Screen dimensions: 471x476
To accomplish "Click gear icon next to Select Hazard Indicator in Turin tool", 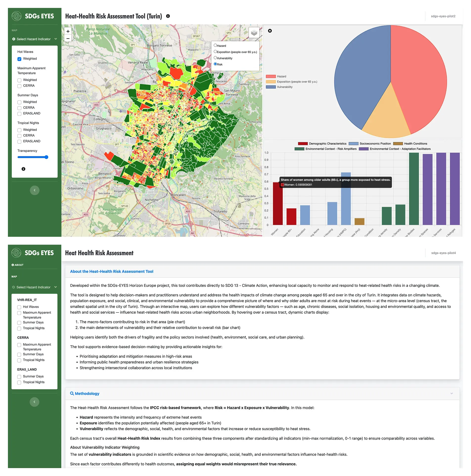I will pyautogui.click(x=14, y=39).
